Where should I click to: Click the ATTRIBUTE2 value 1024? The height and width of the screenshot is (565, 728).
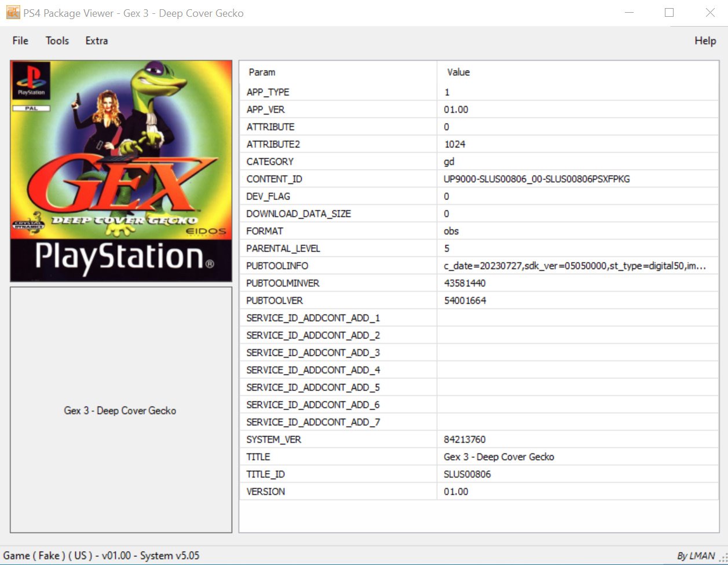(455, 144)
